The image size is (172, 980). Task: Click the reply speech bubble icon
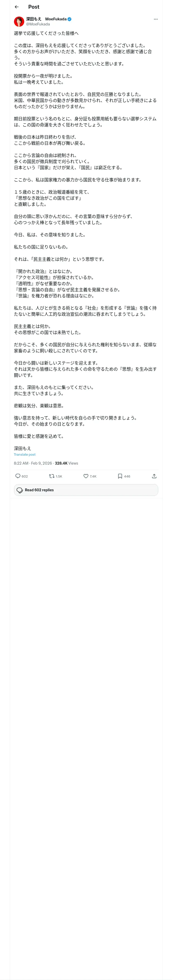(18, 476)
